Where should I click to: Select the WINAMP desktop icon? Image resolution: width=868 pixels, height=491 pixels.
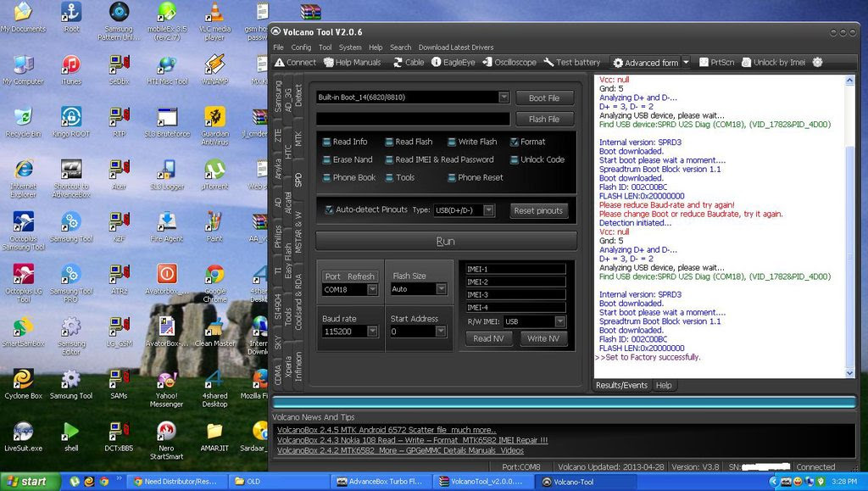coord(214,70)
